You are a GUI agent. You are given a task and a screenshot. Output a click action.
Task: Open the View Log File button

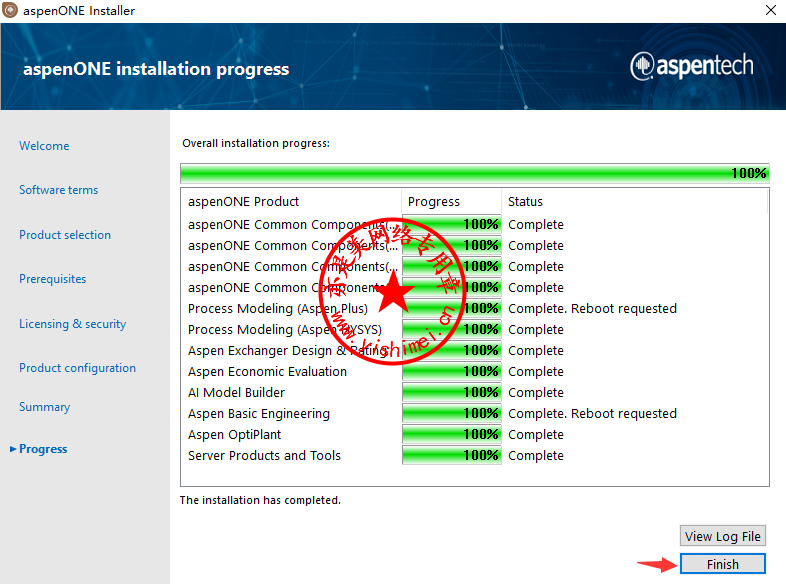722,536
